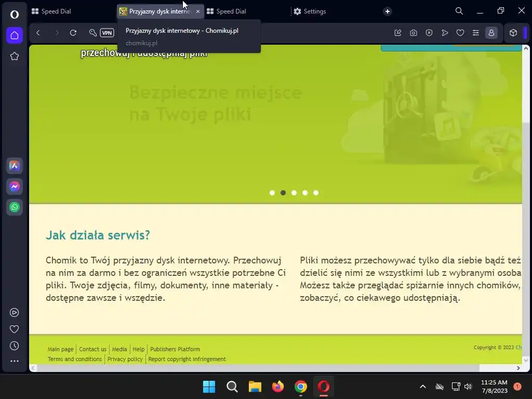Screen dimensions: 532x399
Task: Select fifth carousel slide dot
Action: coord(316,193)
